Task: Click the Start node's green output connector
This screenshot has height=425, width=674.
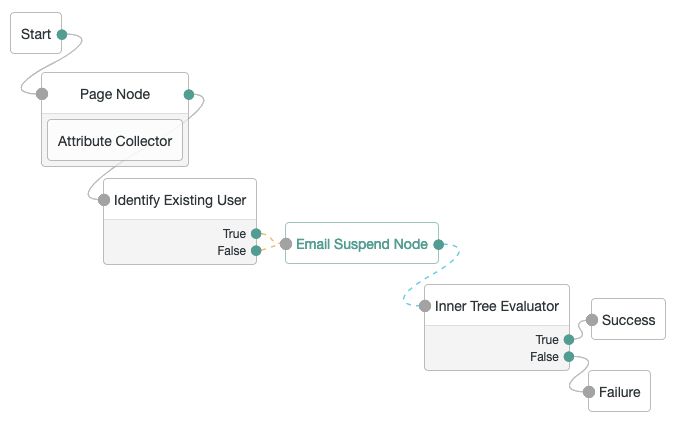Action: pyautogui.click(x=62, y=34)
